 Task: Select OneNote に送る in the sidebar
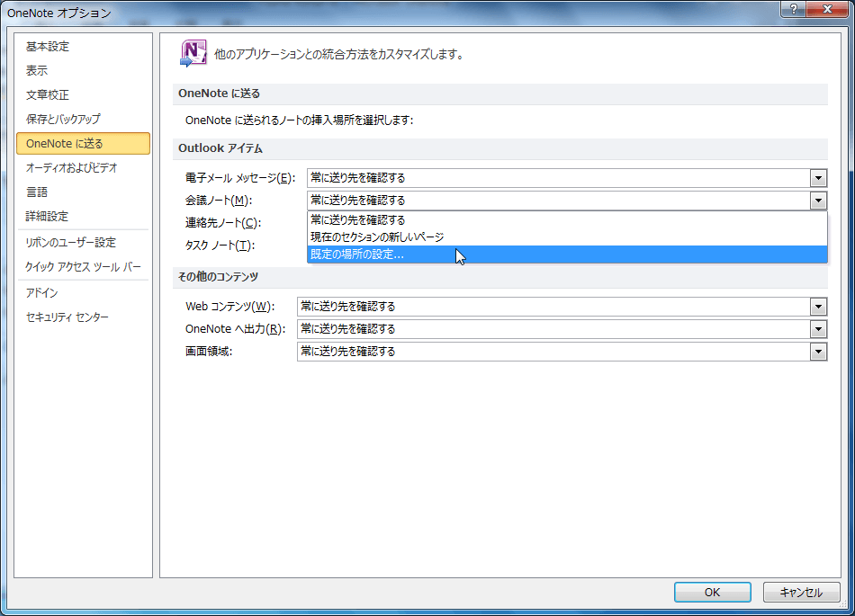(x=83, y=143)
